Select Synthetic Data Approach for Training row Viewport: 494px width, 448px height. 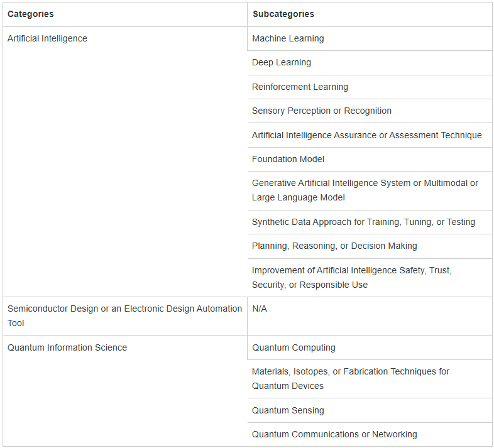pyautogui.click(x=363, y=222)
